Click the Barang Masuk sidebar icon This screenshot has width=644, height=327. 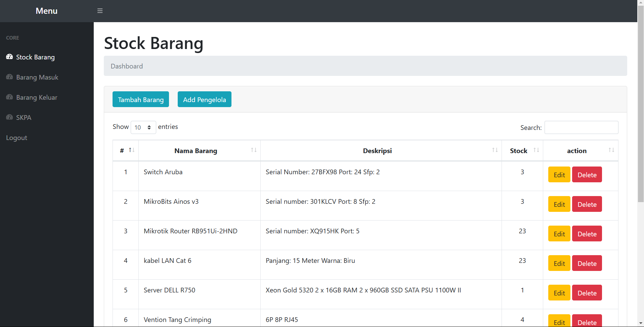tap(9, 77)
